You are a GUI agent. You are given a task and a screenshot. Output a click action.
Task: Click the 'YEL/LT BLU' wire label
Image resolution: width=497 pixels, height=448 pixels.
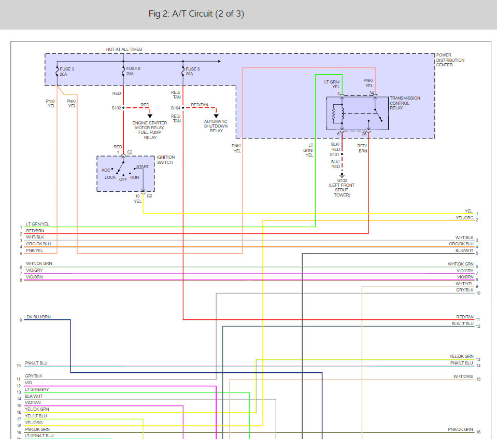coord(36,416)
